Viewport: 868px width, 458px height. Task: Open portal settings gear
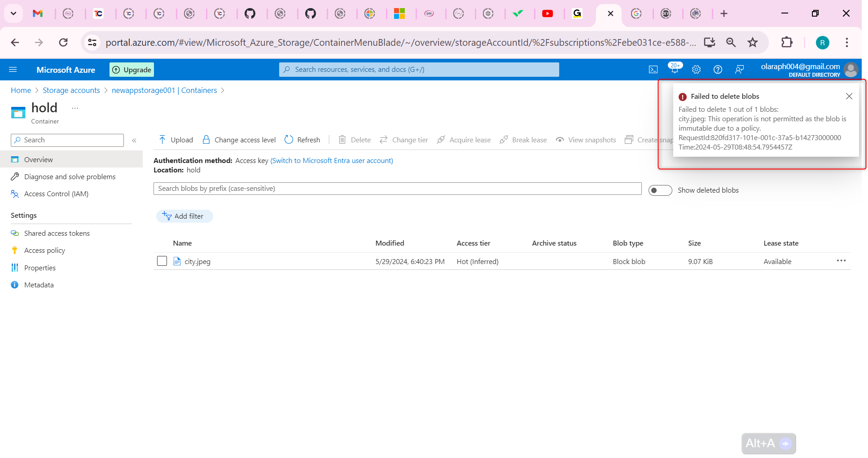(696, 70)
